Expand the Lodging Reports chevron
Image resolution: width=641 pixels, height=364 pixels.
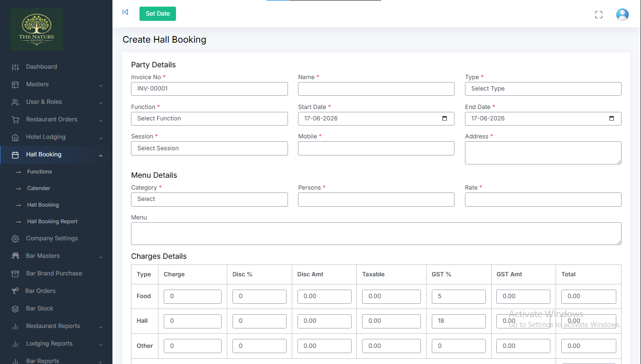click(x=101, y=345)
